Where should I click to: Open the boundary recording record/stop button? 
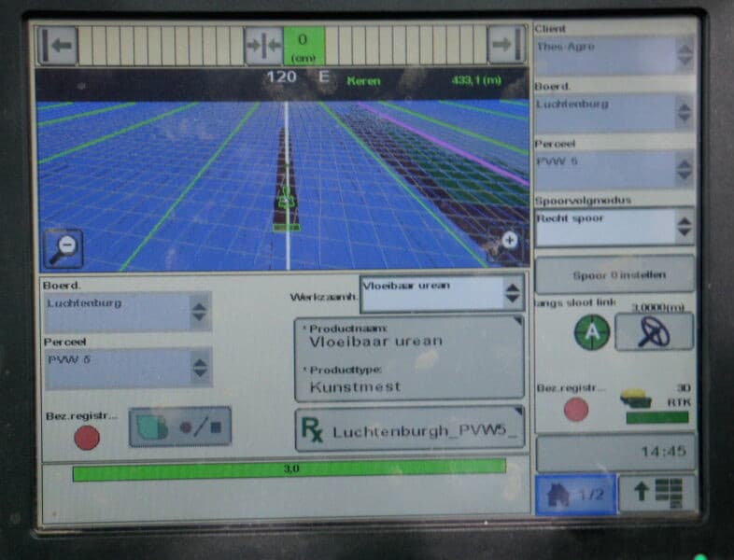pos(180,427)
